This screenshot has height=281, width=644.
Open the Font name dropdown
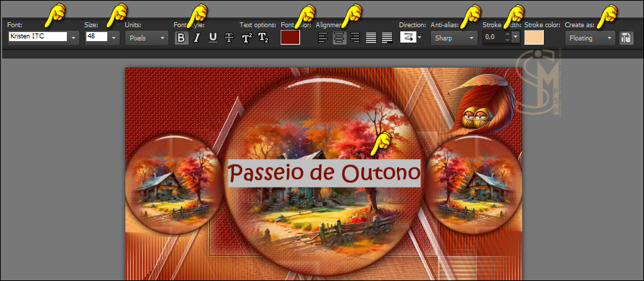(x=73, y=38)
